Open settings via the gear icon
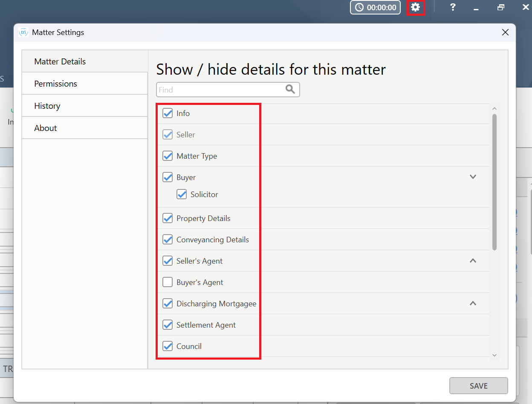The width and height of the screenshot is (532, 404). (x=416, y=7)
